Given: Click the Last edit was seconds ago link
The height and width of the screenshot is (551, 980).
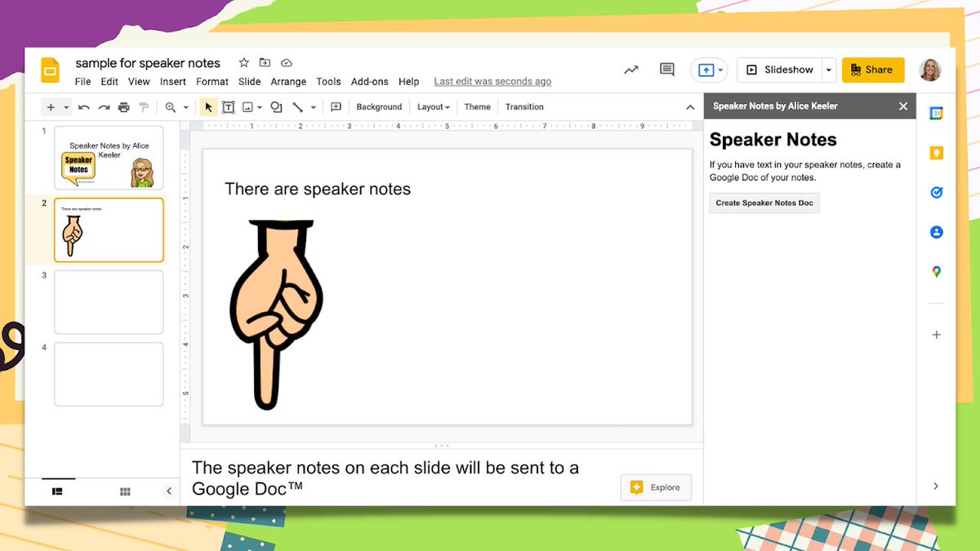Looking at the screenshot, I should (492, 82).
